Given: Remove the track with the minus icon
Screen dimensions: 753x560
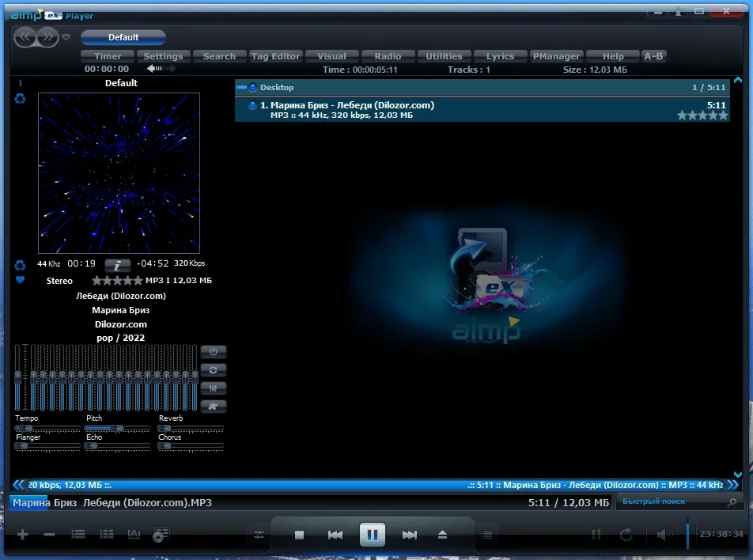Looking at the screenshot, I should (x=49, y=535).
